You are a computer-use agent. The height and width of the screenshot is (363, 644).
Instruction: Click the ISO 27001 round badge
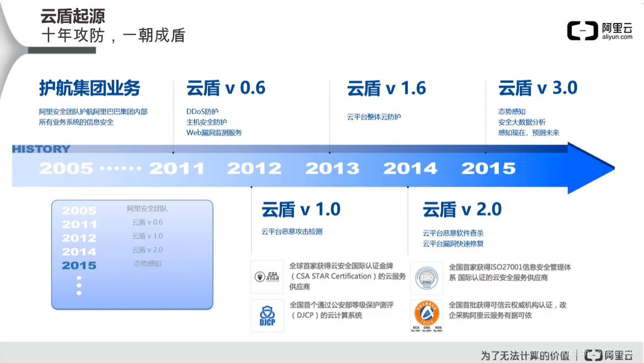click(427, 278)
